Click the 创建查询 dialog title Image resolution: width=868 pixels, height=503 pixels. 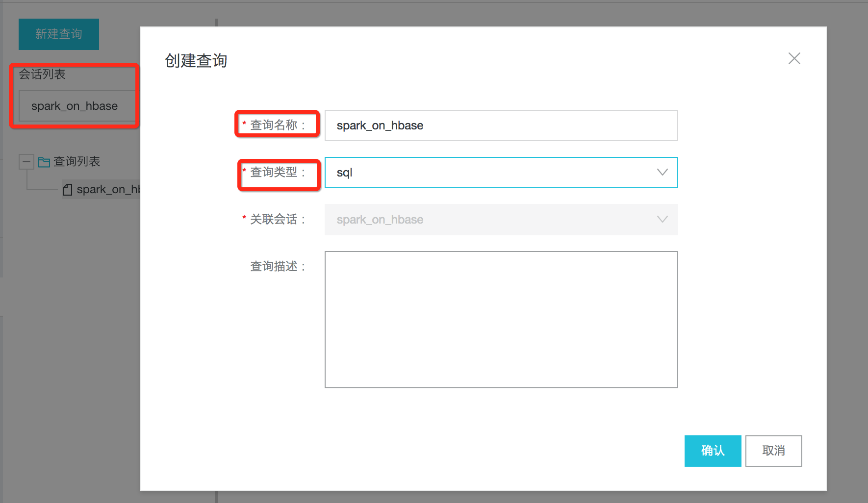click(196, 60)
